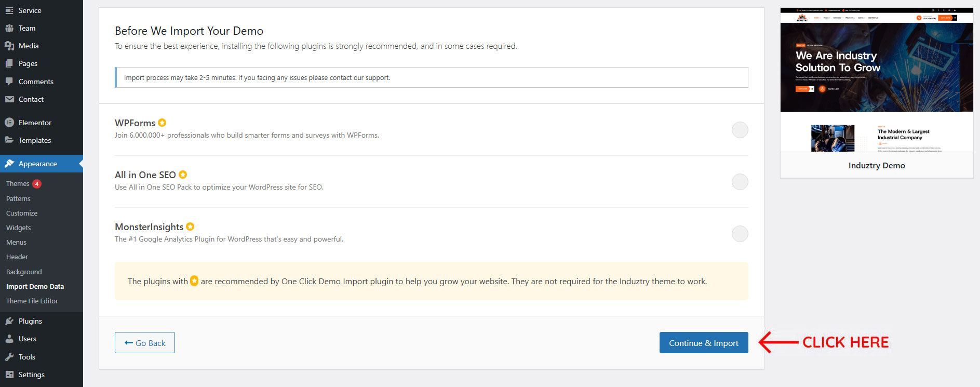Click the Comments bubble icon
Viewport: 980px width, 387px height.
click(9, 82)
